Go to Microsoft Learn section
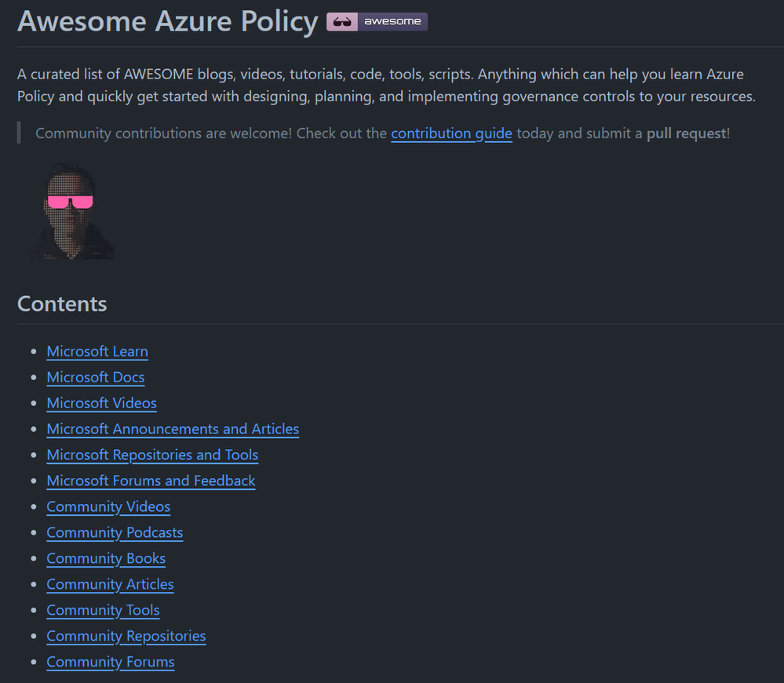Viewport: 784px width, 683px height. tap(97, 352)
